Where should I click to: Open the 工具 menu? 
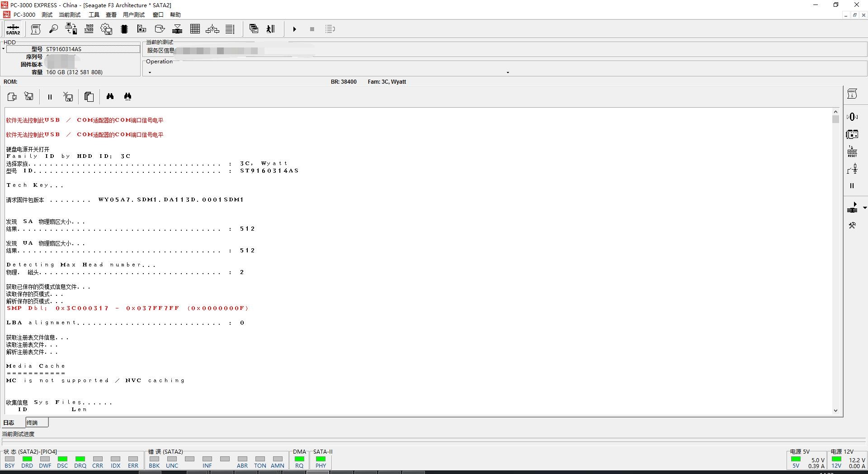coord(94,15)
